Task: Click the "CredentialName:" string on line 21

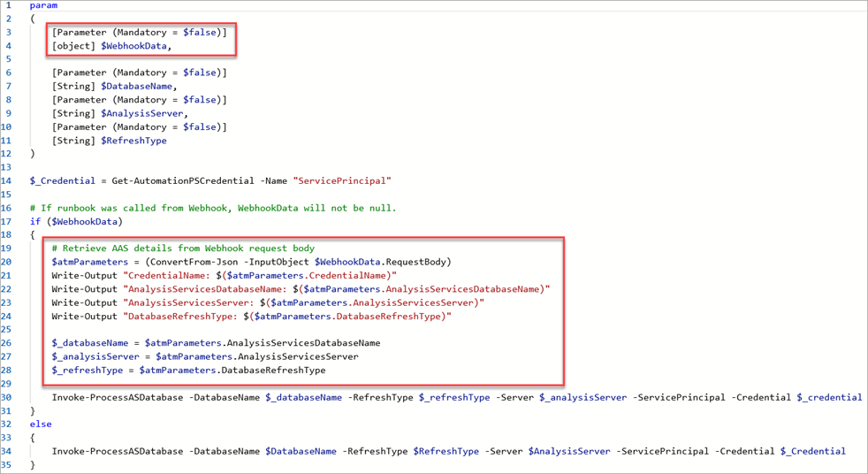Action: click(167, 276)
